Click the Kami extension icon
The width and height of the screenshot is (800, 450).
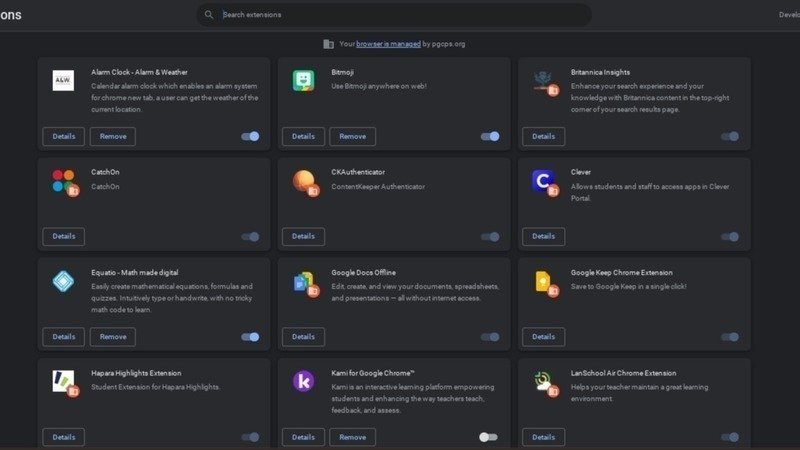[303, 381]
